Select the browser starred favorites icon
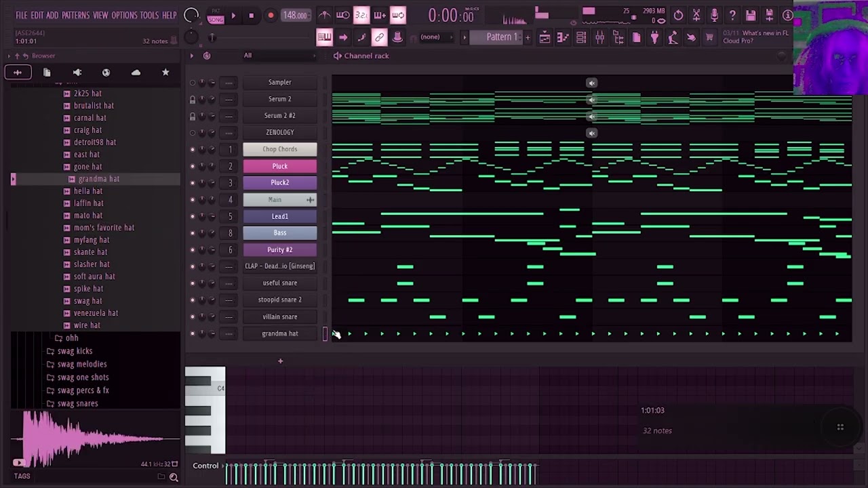This screenshot has width=868, height=488. point(165,73)
